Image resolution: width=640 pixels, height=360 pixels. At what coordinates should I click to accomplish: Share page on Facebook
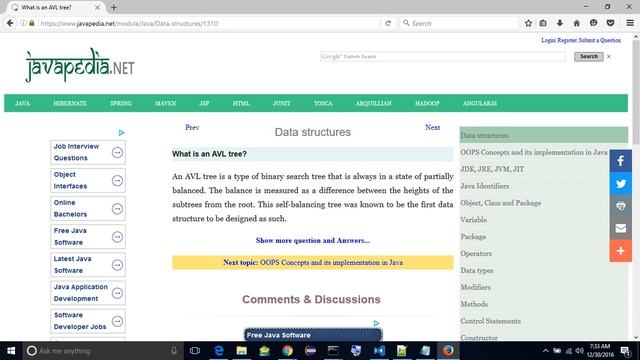click(x=620, y=161)
